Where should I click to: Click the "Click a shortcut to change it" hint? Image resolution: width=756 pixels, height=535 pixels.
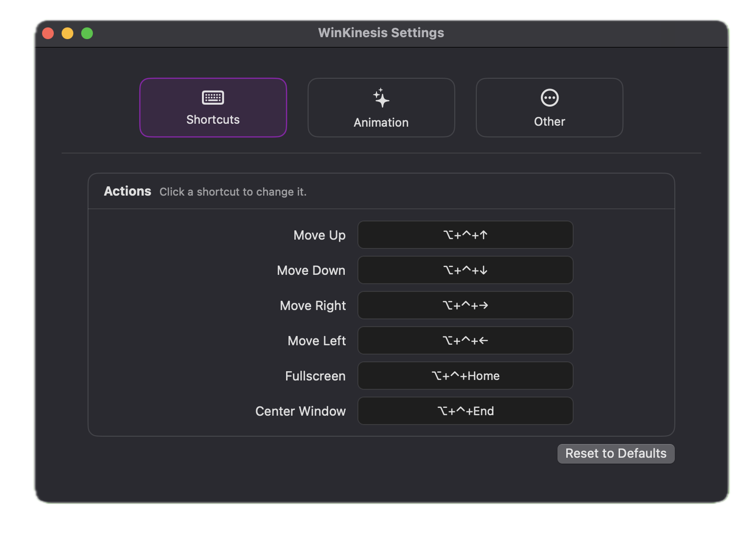(233, 192)
